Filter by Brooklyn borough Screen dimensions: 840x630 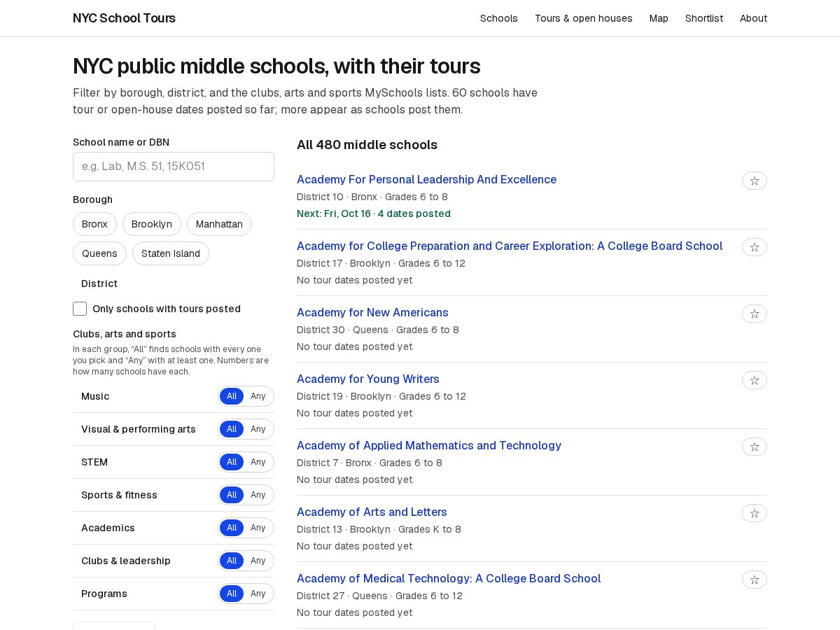[152, 224]
